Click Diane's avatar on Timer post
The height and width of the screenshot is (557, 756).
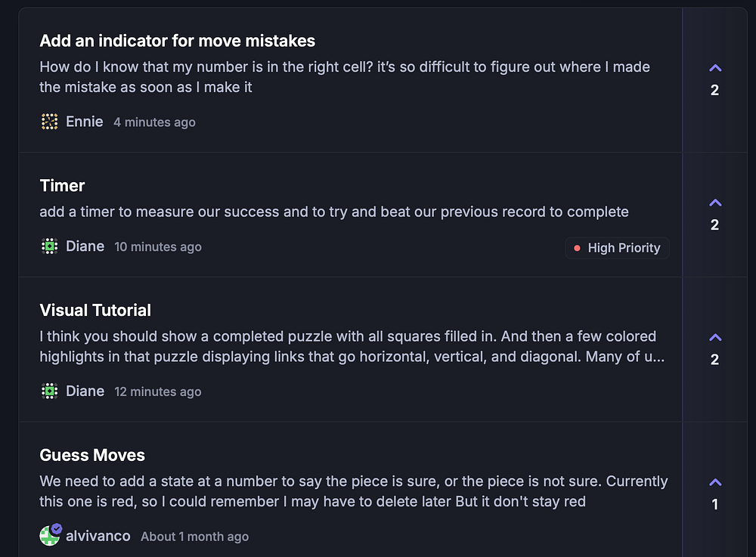click(x=50, y=246)
